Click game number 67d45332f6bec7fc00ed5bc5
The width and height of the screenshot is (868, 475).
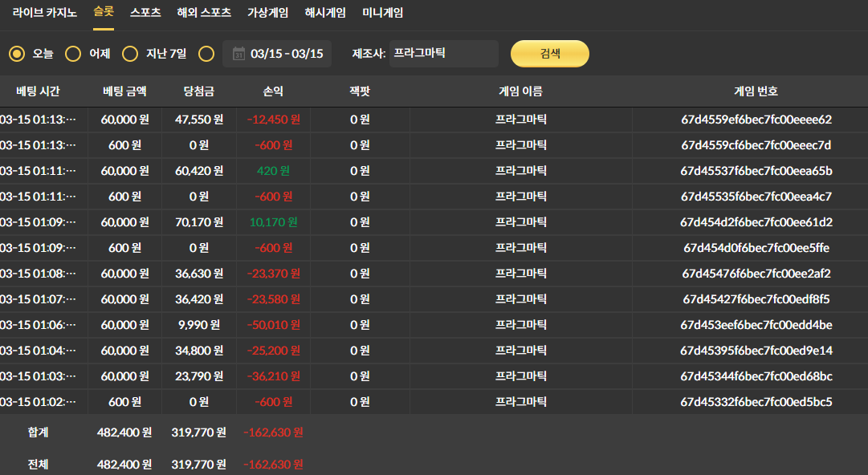pyautogui.click(x=756, y=402)
